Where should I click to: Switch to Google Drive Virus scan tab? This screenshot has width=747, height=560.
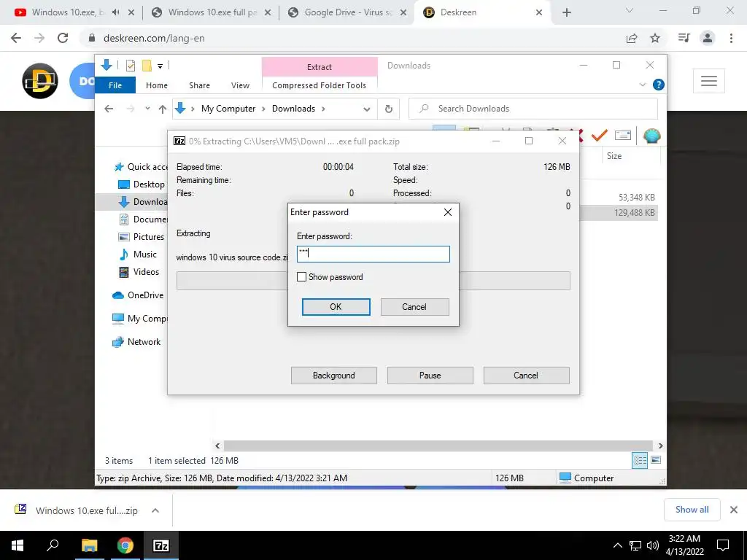click(348, 12)
